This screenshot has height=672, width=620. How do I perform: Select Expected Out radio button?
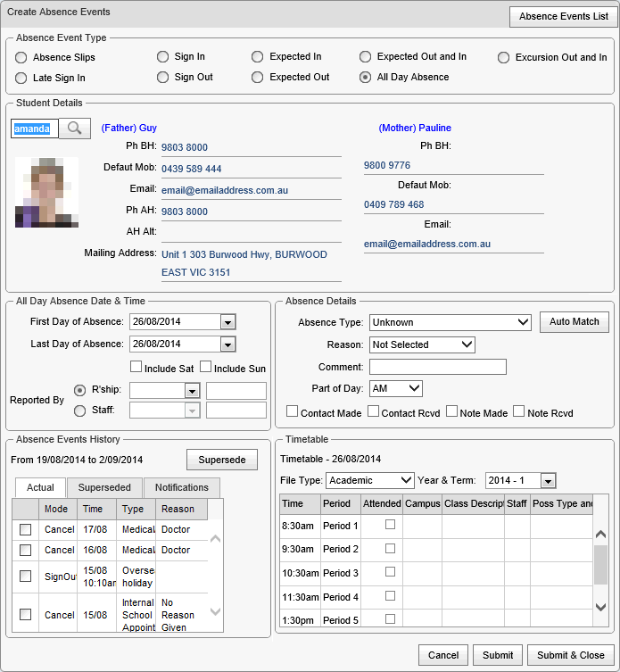(x=258, y=77)
